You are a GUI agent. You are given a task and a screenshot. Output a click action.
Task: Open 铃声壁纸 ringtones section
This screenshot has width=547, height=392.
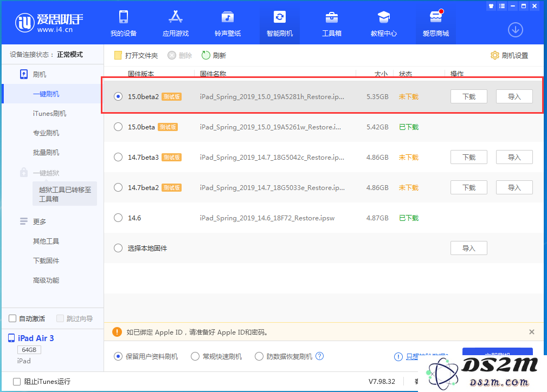[228, 23]
